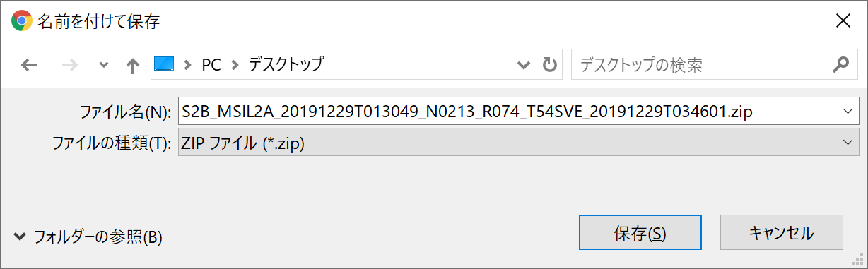Click the monitor PC icon in address bar
Screen dimensions: 868x269
point(164,65)
